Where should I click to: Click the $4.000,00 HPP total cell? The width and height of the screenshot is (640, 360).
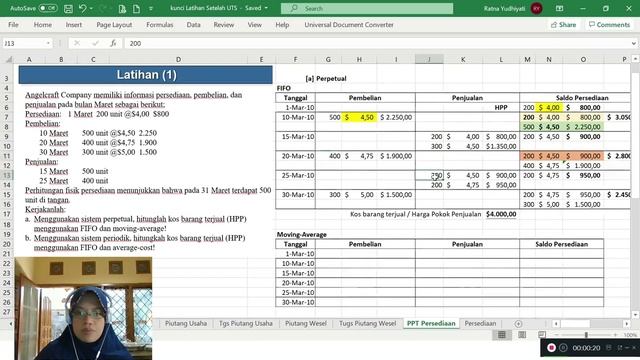coord(501,214)
